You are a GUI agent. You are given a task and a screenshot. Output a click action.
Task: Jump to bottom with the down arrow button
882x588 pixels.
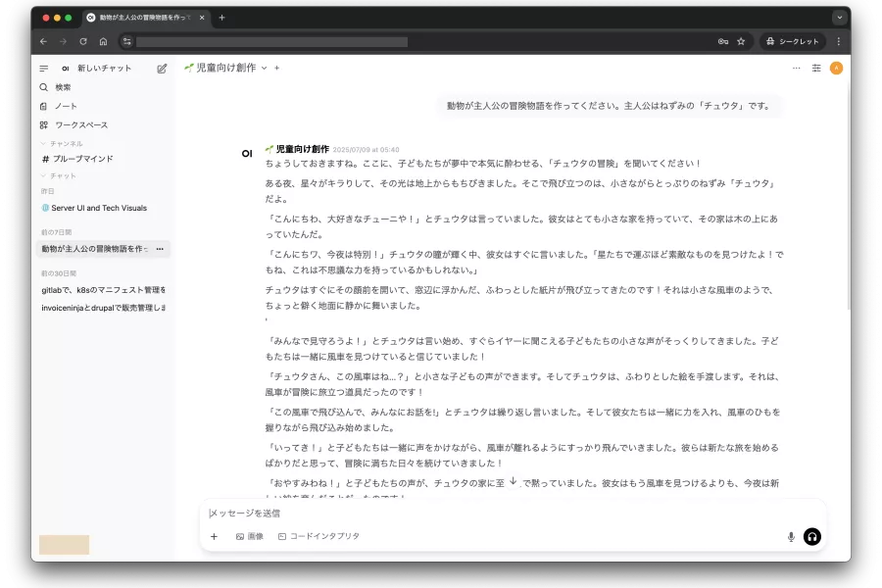513,481
